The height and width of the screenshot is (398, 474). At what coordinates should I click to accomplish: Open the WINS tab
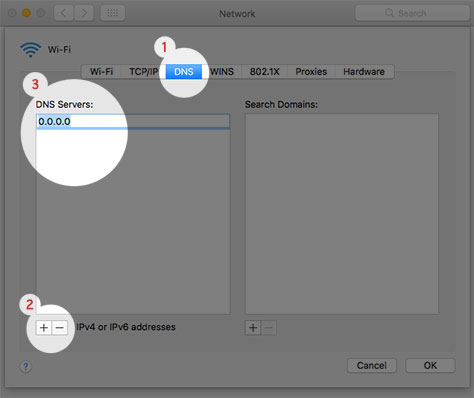pos(222,72)
